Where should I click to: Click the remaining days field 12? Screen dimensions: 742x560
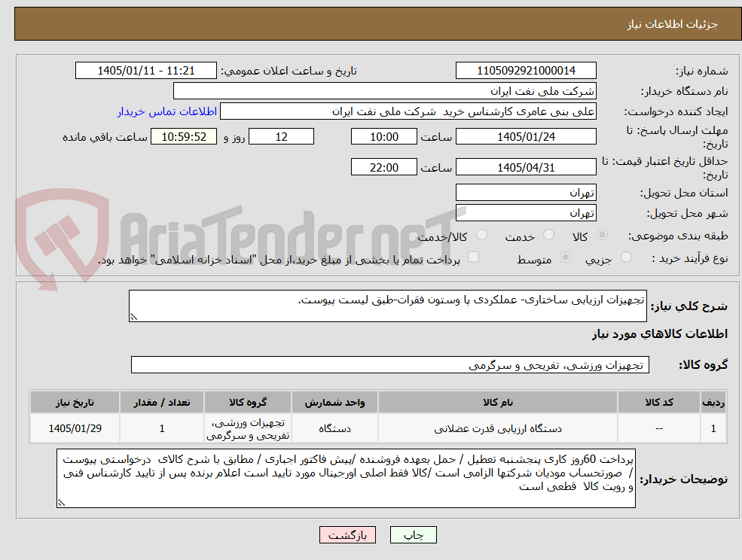tap(281, 137)
